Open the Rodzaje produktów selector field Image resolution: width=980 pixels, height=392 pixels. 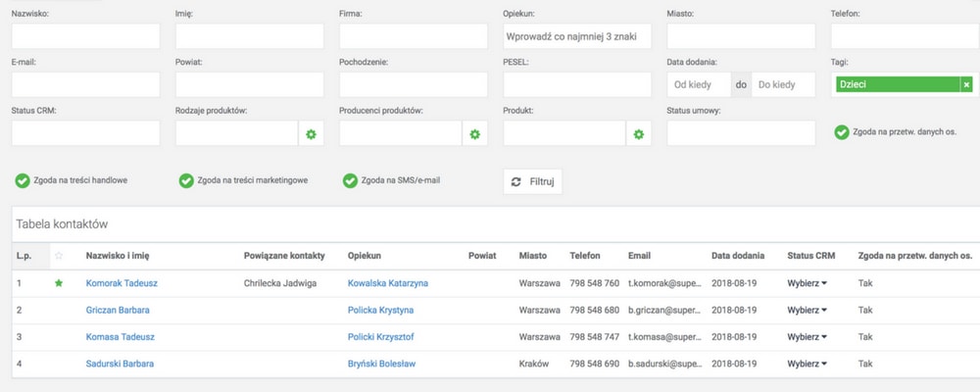tap(237, 134)
